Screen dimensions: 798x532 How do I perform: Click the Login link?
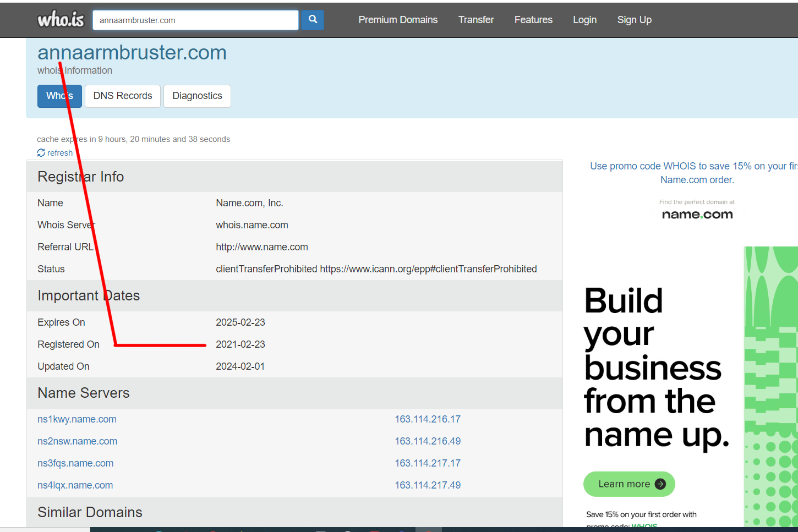tap(584, 20)
